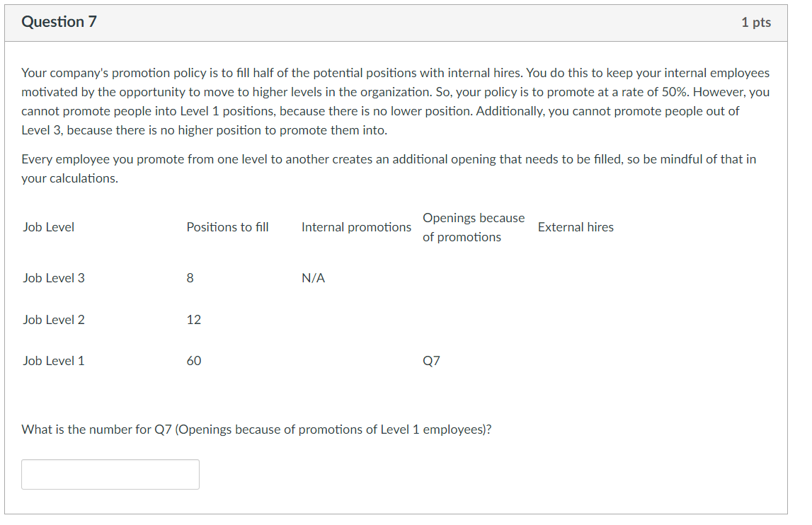Click the N/A cell for Job Level 3
Viewport: 812px width, 525px height.
(313, 277)
